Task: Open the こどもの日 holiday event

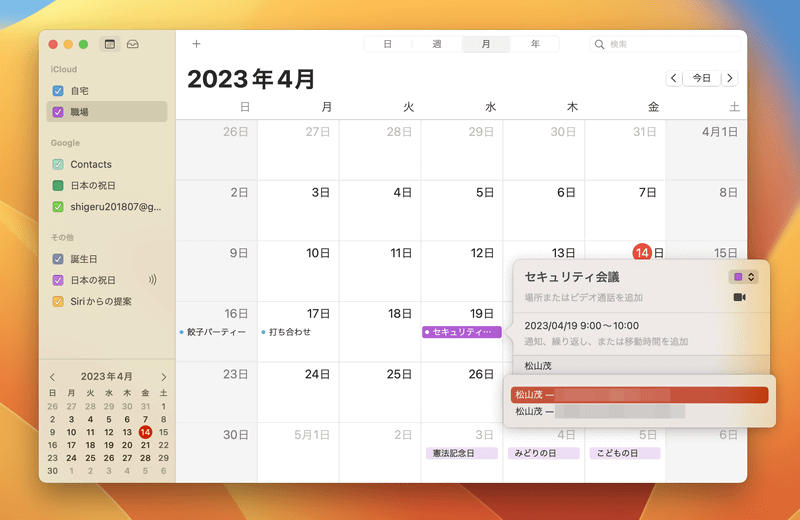Action: (625, 453)
